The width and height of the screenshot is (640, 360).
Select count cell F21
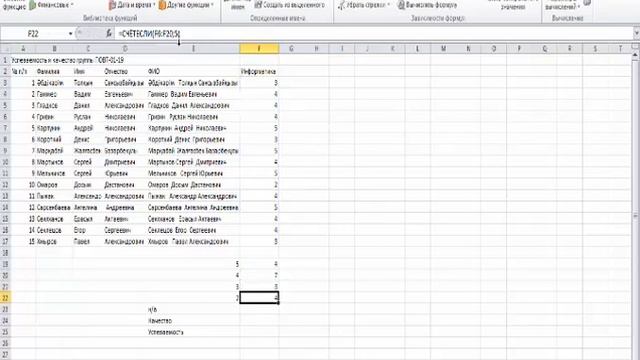click(259, 287)
